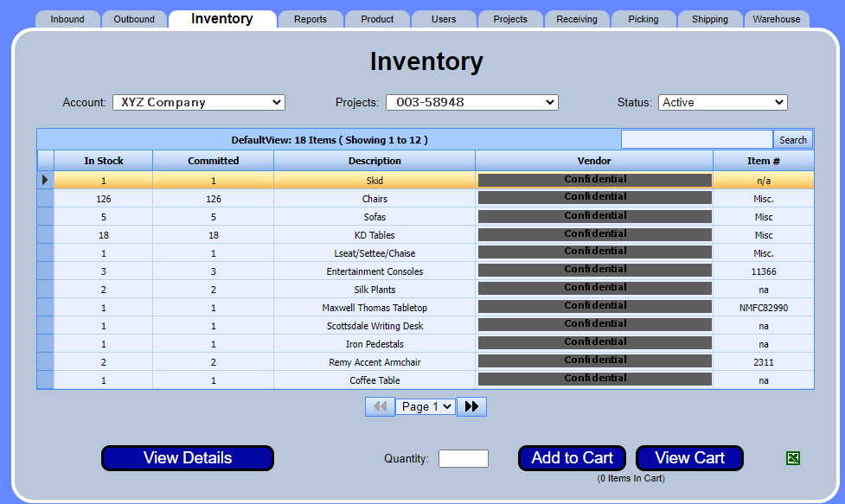
Task: Click item number 2311
Action: point(763,362)
